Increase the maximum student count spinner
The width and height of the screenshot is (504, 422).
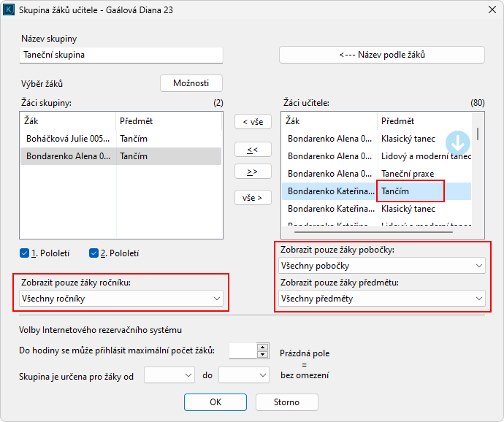click(263, 347)
